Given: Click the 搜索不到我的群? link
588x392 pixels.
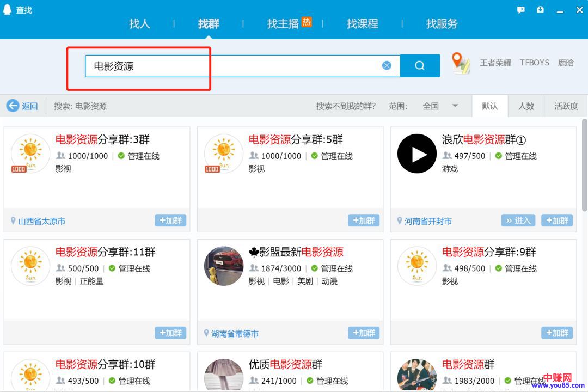Looking at the screenshot, I should [x=346, y=106].
